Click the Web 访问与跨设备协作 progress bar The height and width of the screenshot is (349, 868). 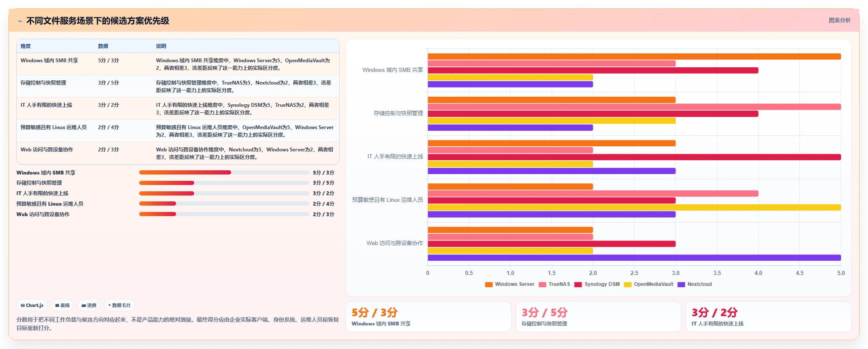(224, 214)
